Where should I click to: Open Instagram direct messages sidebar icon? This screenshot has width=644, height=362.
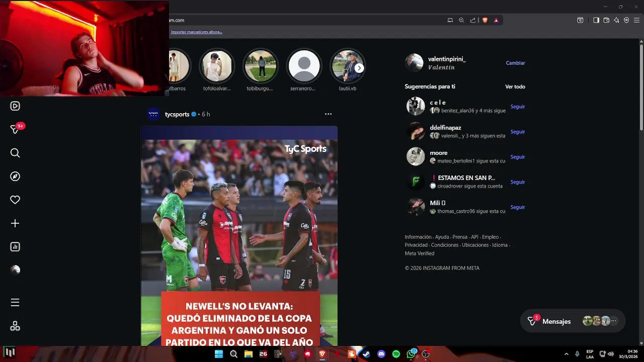(15, 129)
